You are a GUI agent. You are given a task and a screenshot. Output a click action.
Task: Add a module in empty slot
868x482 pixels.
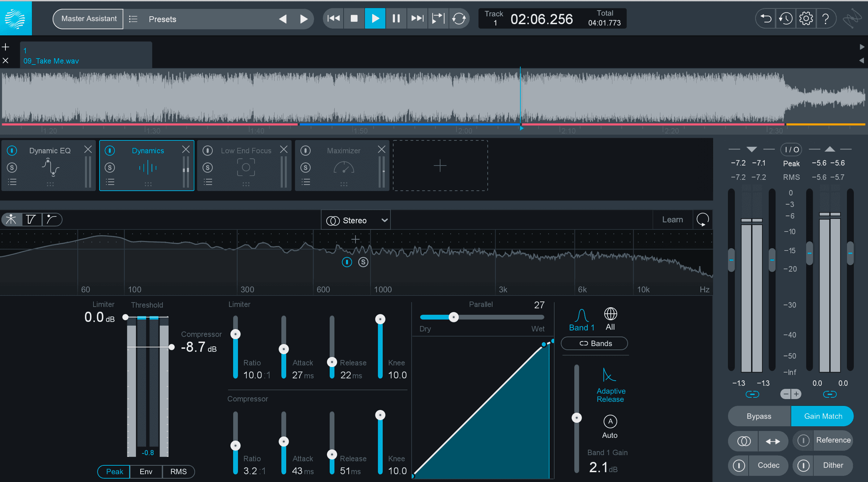point(440,166)
